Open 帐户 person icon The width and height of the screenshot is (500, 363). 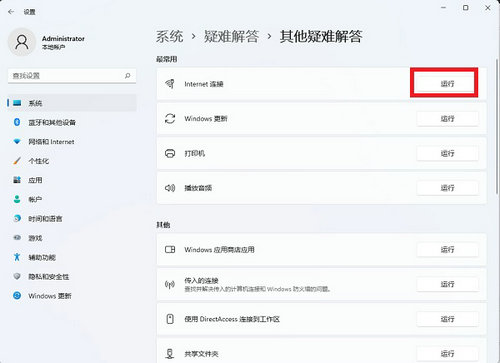click(17, 199)
